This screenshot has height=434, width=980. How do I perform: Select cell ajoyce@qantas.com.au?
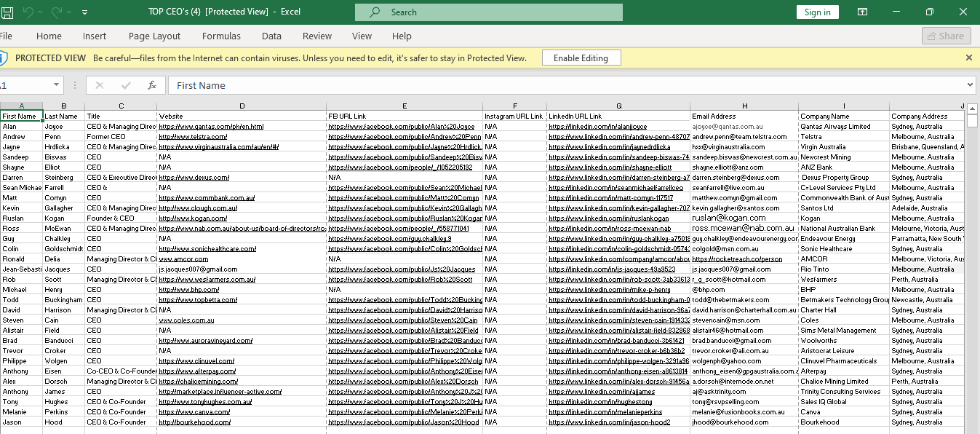click(x=744, y=127)
